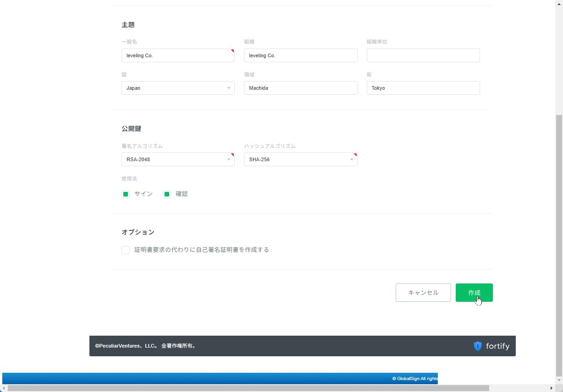Click the horizontal scrollbar left arrow
The height and width of the screenshot is (392, 563).
tap(4, 388)
